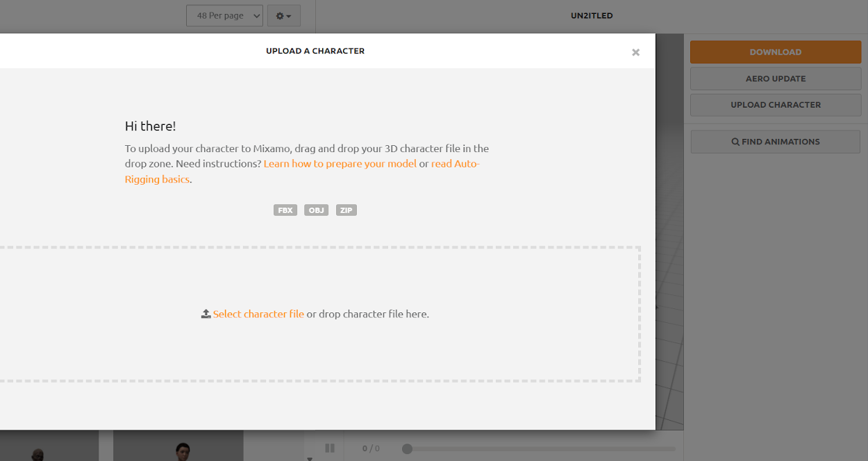Open the read Auto-Rigging basics link
The image size is (868, 461).
point(302,171)
